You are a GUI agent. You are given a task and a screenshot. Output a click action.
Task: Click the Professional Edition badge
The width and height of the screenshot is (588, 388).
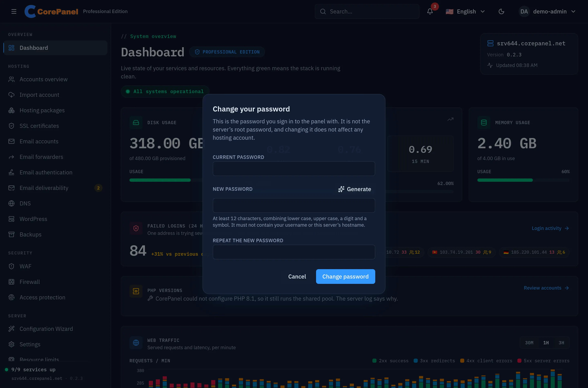[227, 52]
